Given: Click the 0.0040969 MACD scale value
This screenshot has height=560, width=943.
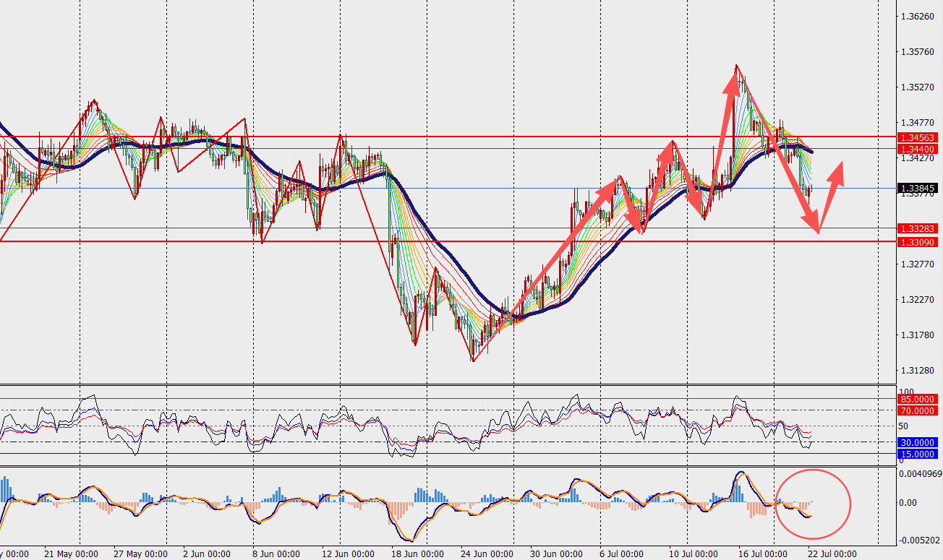Looking at the screenshot, I should (920, 474).
